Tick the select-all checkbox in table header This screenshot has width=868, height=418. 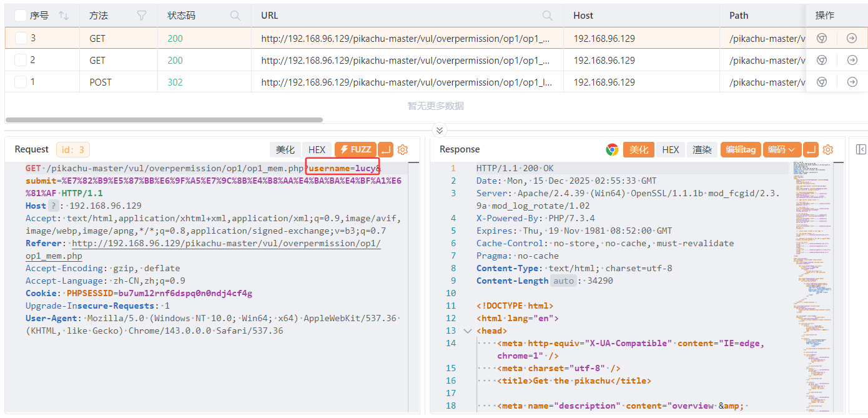[x=21, y=16]
